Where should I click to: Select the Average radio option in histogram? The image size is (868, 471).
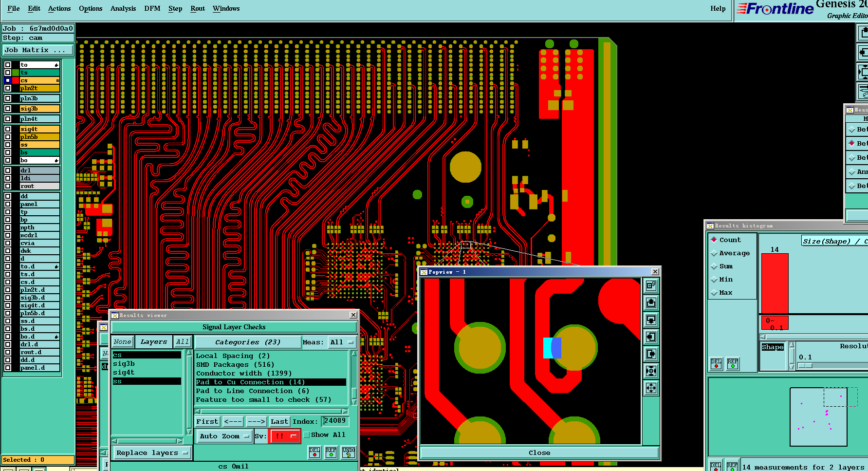pos(714,253)
